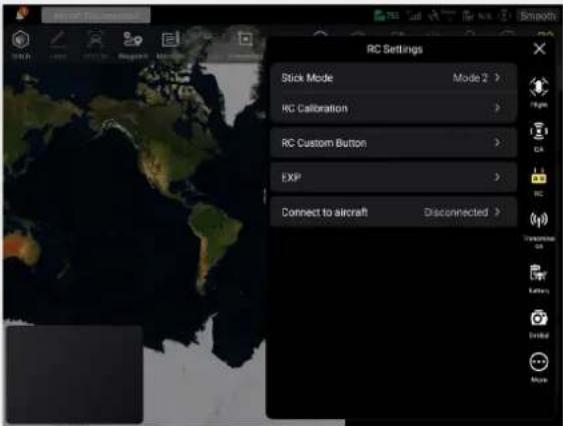Click the dark camera preview box at bottom left

[x=75, y=374]
